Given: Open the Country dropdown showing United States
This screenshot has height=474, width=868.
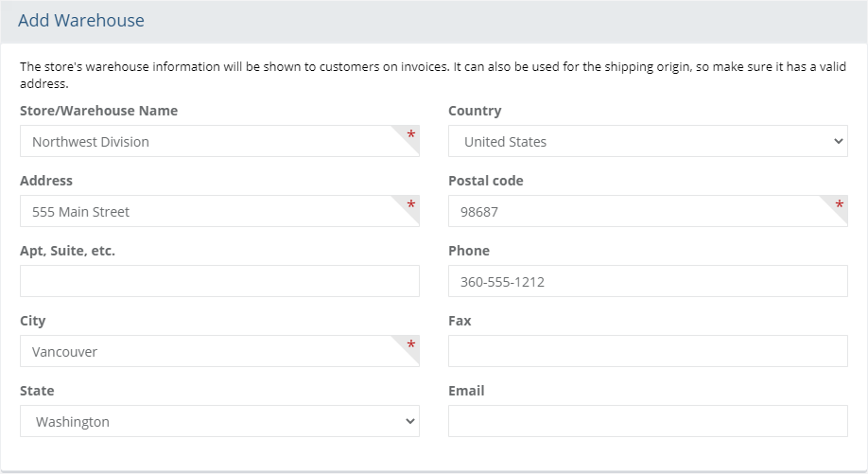Looking at the screenshot, I should 648,141.
